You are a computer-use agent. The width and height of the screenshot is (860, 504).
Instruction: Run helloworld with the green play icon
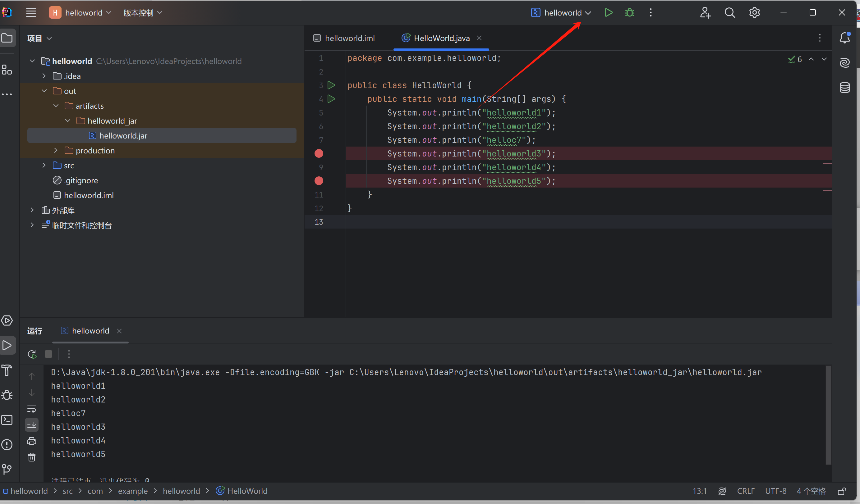click(x=608, y=13)
